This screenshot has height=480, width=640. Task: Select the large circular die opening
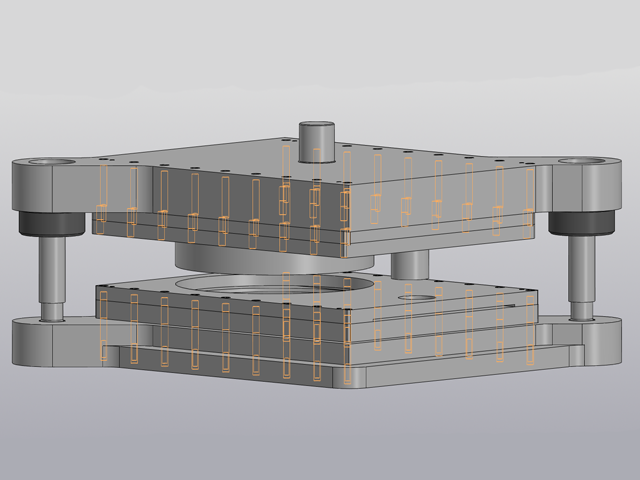[x=273, y=284]
